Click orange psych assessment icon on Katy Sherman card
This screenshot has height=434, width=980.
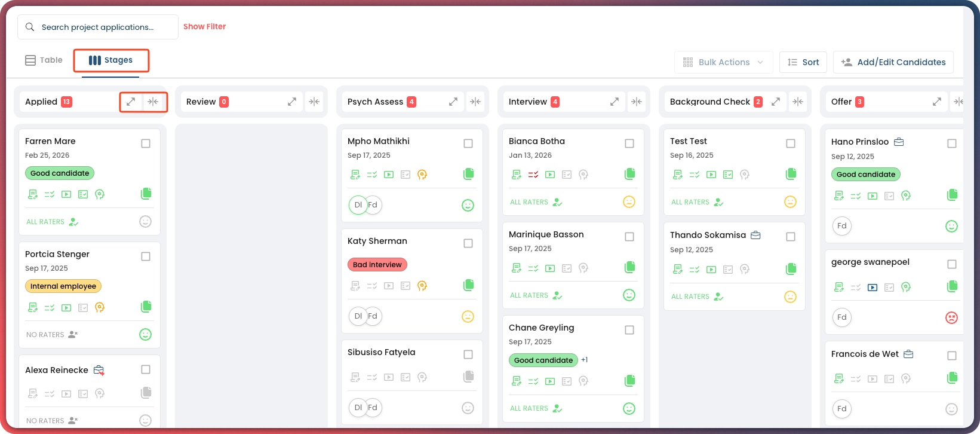tap(422, 286)
